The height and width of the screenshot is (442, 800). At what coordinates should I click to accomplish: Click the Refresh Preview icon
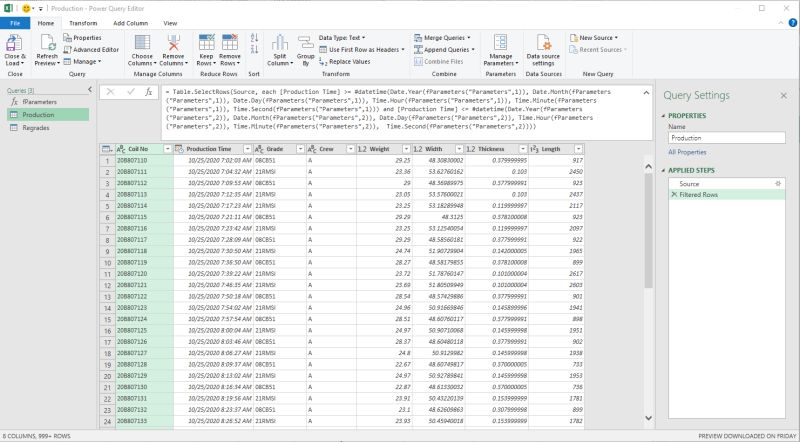(x=47, y=44)
